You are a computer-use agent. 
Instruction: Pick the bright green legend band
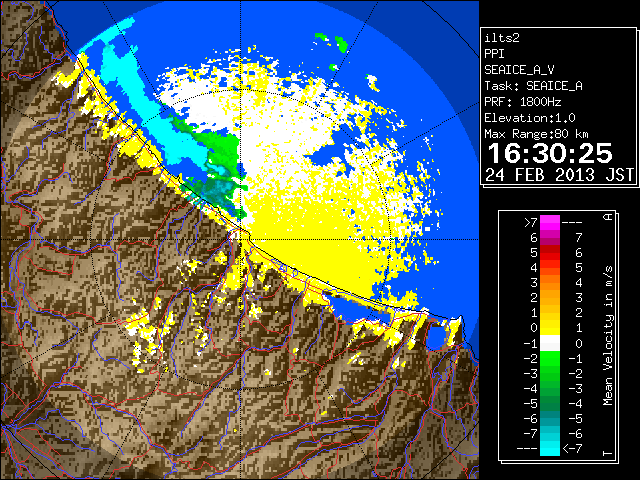point(550,359)
